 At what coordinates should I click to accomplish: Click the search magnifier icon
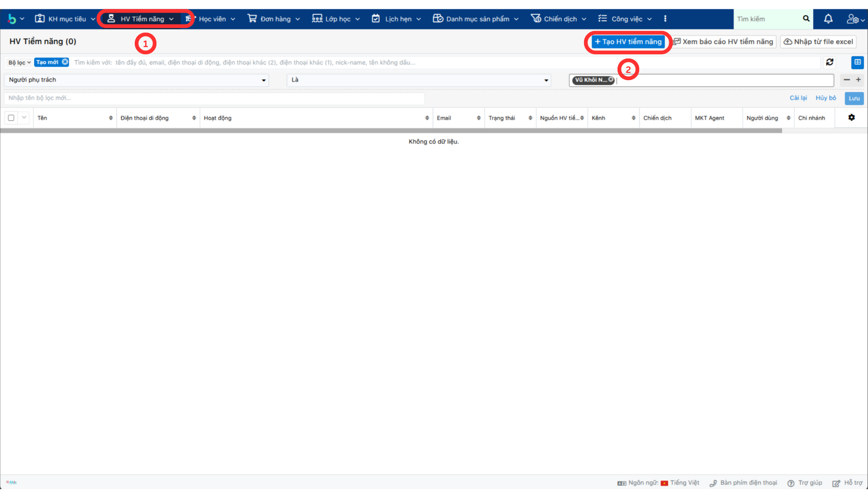[806, 19]
